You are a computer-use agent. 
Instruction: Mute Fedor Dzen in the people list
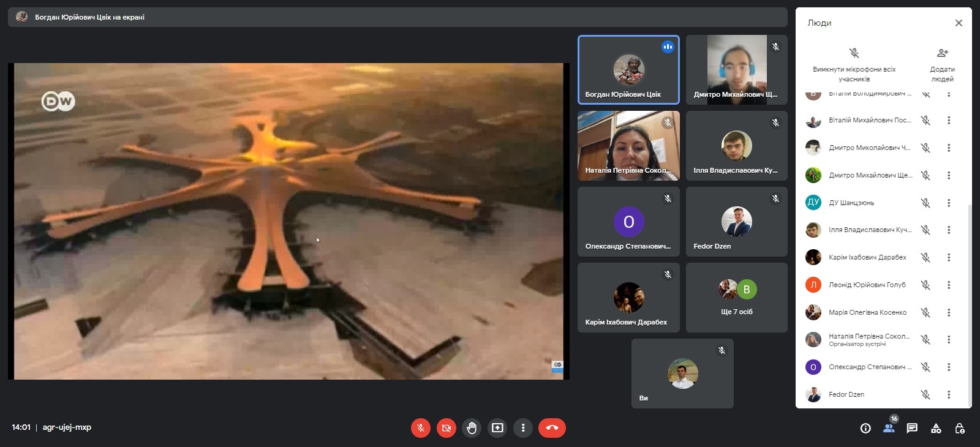click(925, 394)
